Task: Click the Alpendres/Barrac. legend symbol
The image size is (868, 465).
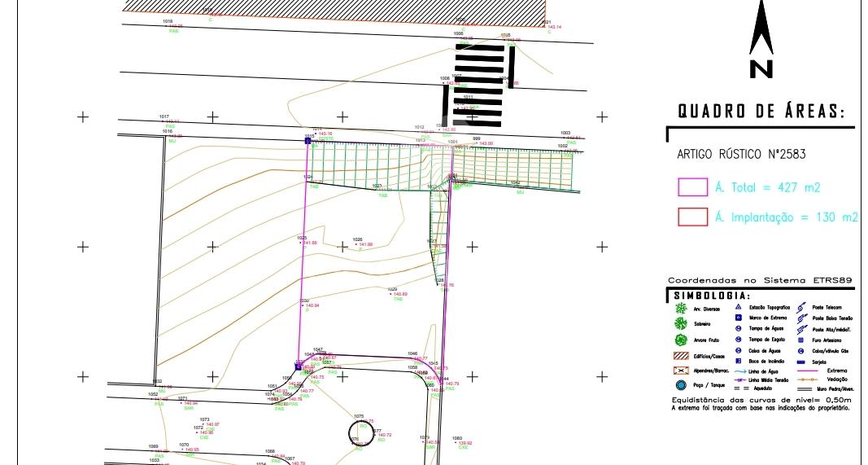Action: [x=681, y=371]
